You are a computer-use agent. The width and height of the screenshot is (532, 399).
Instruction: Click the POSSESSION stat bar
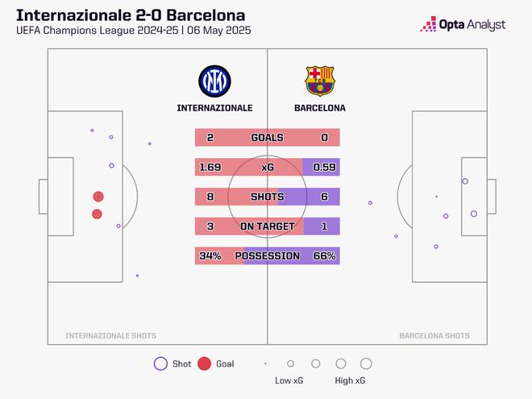point(267,256)
